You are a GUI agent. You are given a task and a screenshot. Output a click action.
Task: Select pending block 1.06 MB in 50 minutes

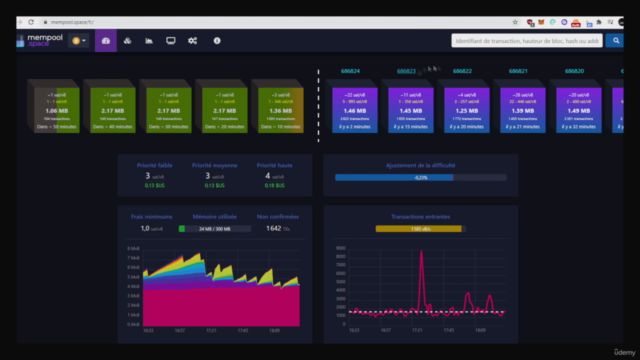tap(57, 110)
